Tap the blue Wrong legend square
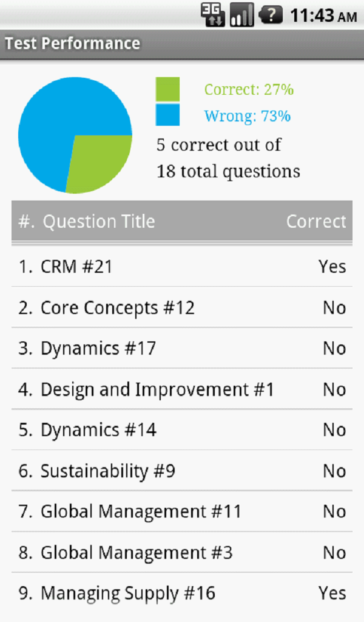The image size is (364, 622). [167, 115]
